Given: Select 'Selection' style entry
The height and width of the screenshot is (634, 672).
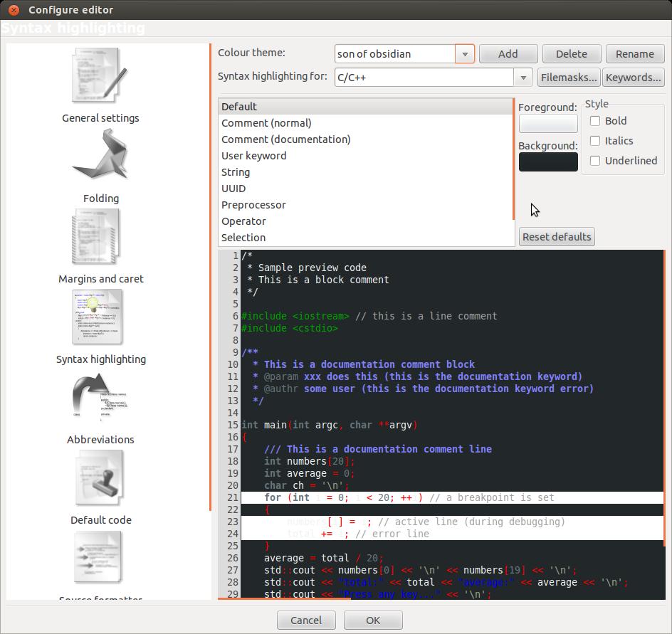Looking at the screenshot, I should (366, 238).
